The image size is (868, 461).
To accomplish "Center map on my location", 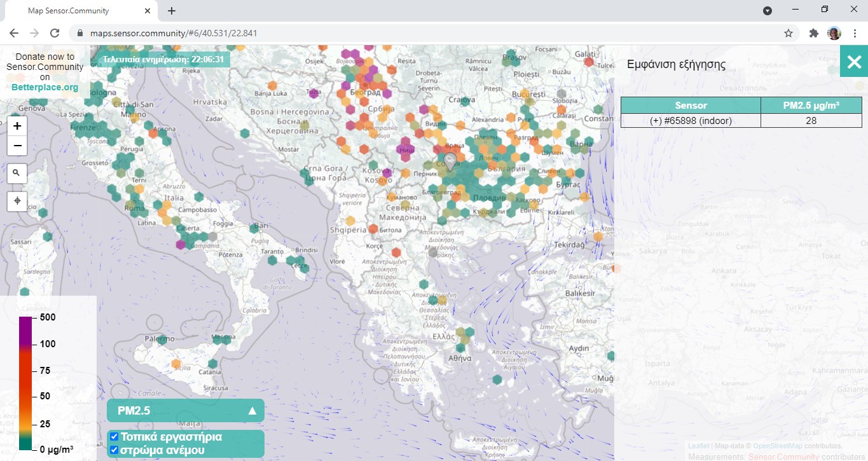I will click(17, 200).
